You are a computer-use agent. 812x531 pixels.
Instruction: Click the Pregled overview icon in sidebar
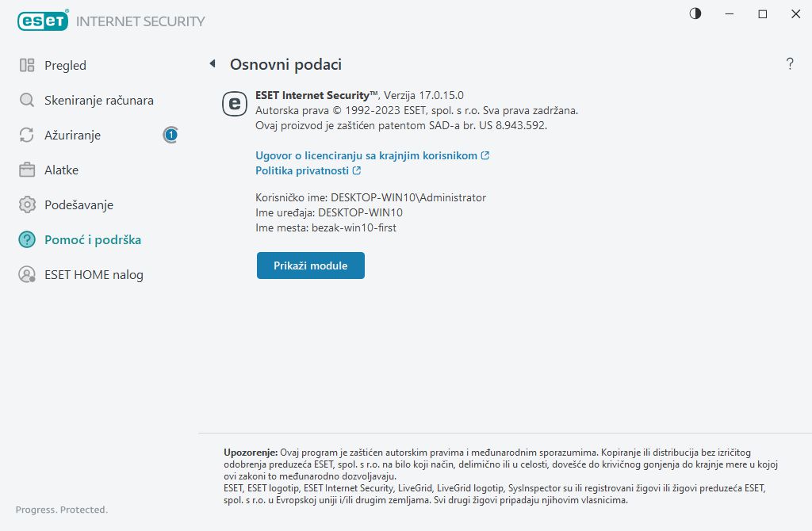[x=27, y=66]
